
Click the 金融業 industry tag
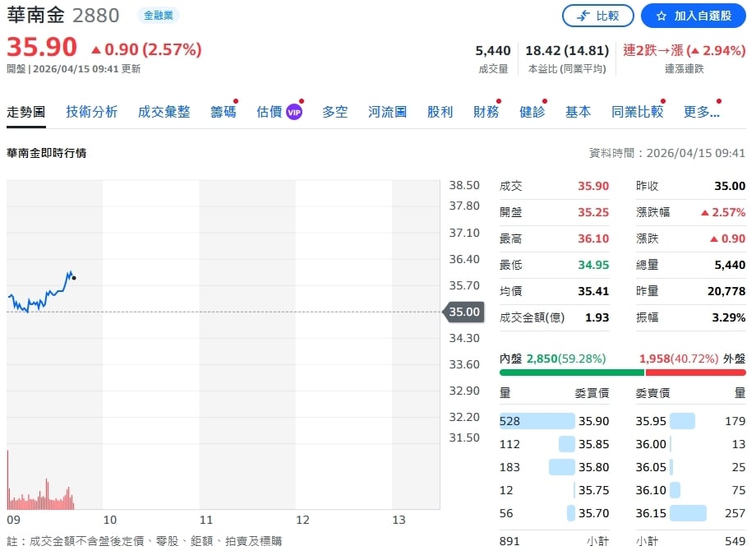(x=159, y=14)
